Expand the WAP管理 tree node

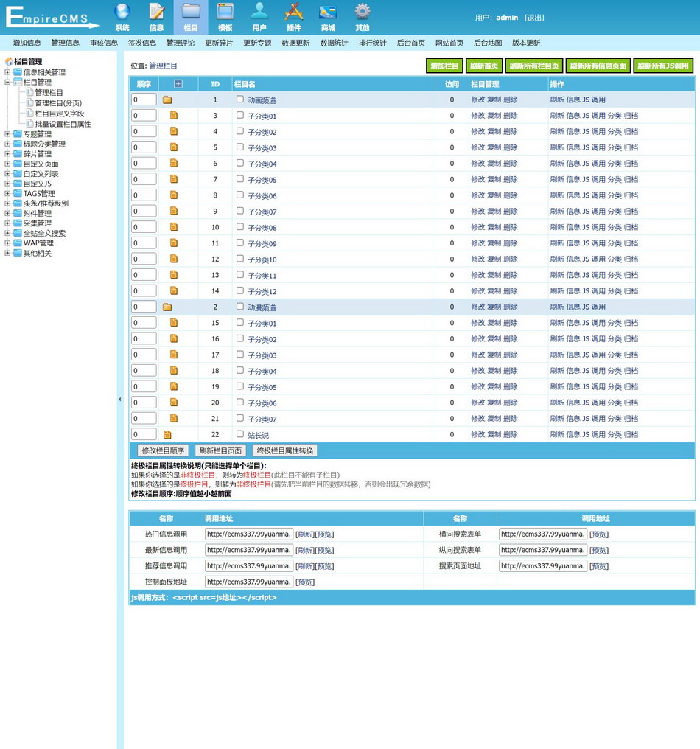coord(7,243)
